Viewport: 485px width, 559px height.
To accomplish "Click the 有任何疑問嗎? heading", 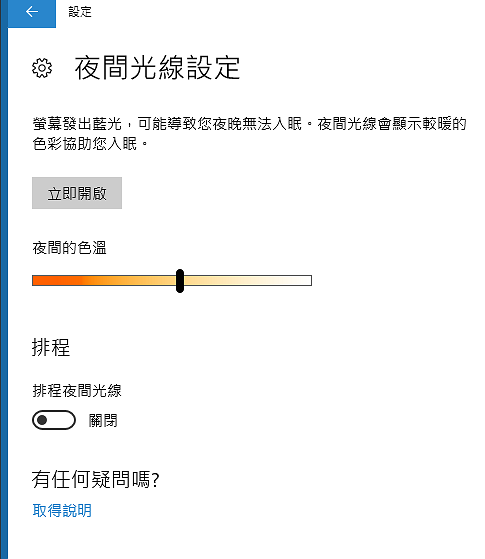I will coord(96,479).
